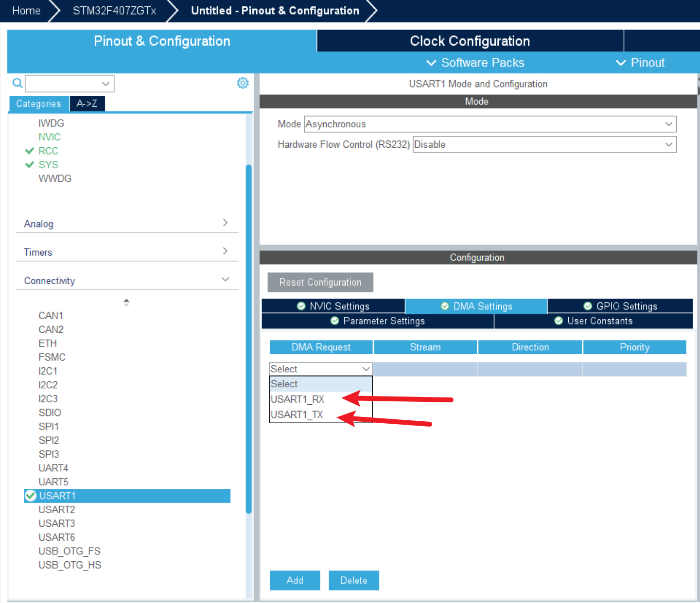Open the Mode Asynchronous dropdown
This screenshot has height=603, width=700.
click(490, 124)
